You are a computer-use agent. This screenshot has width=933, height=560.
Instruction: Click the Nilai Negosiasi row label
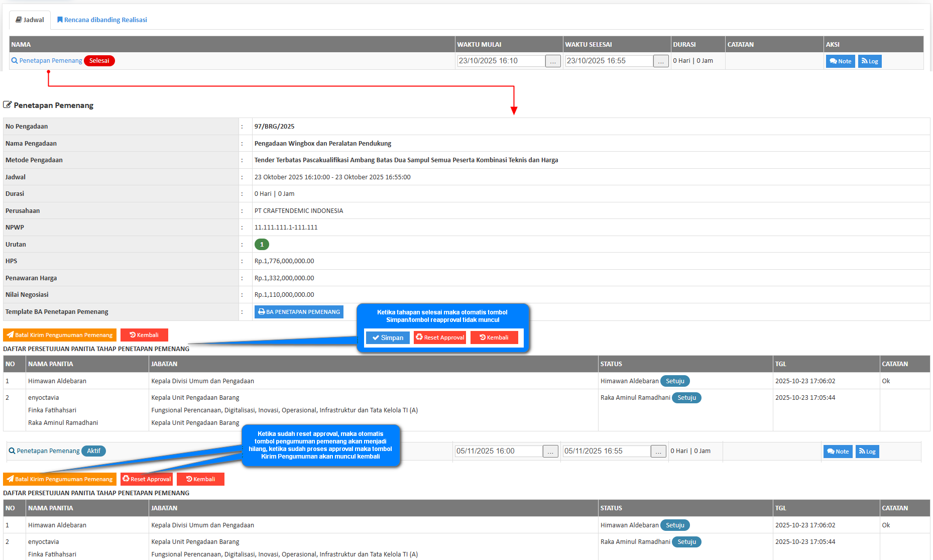coord(27,295)
